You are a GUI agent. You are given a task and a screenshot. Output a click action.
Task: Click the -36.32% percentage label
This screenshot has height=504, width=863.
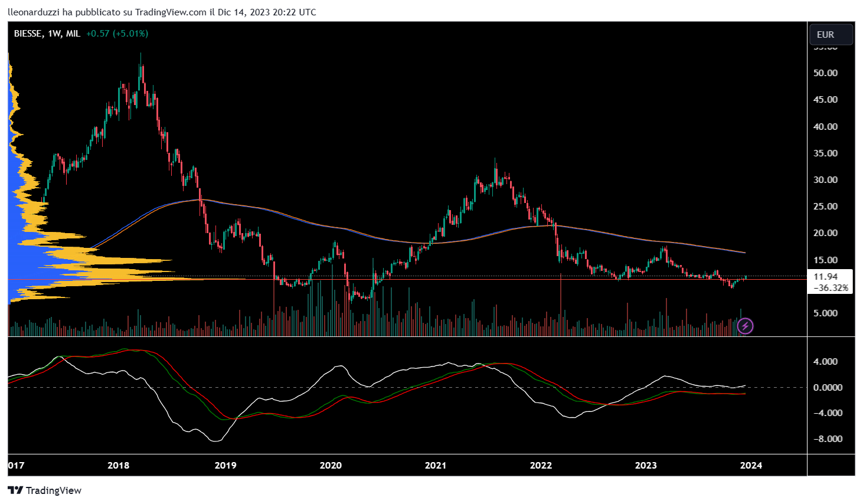[x=831, y=288]
